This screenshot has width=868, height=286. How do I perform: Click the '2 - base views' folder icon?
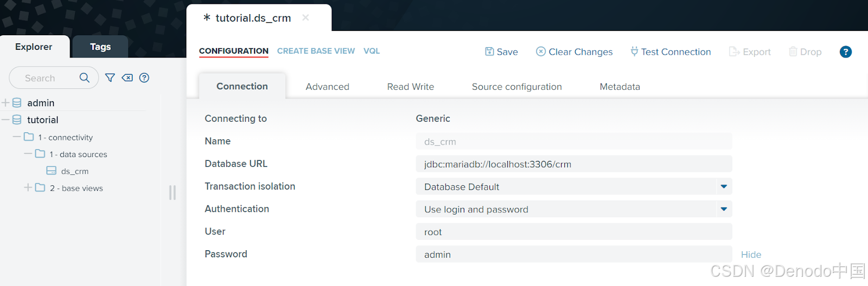[40, 187]
